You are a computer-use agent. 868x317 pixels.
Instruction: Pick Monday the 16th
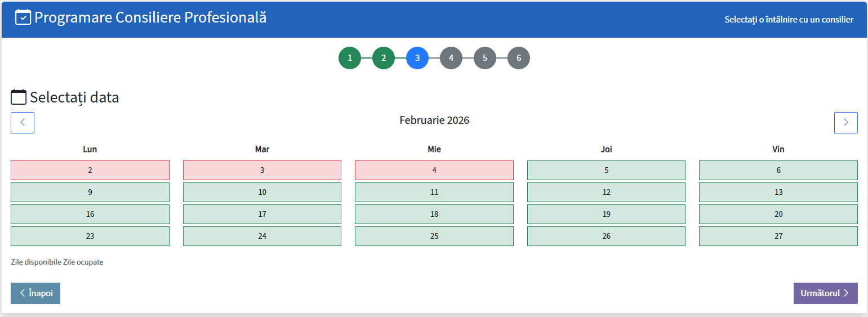[90, 214]
